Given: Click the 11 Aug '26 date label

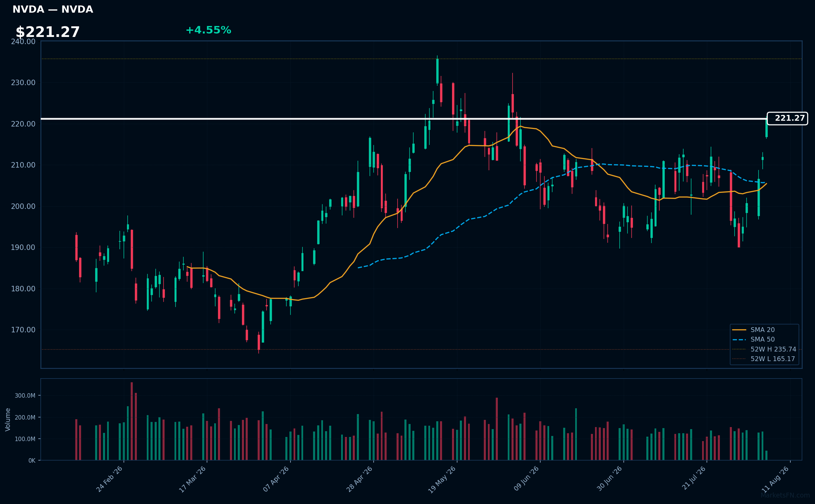Looking at the screenshot, I should click(776, 479).
